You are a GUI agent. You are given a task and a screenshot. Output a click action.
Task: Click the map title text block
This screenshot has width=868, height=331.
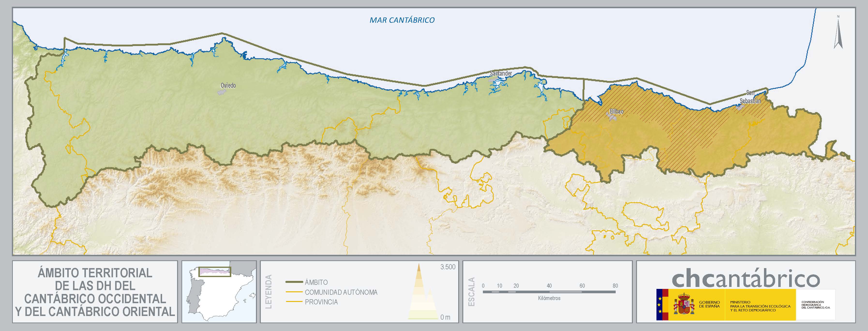click(95, 292)
